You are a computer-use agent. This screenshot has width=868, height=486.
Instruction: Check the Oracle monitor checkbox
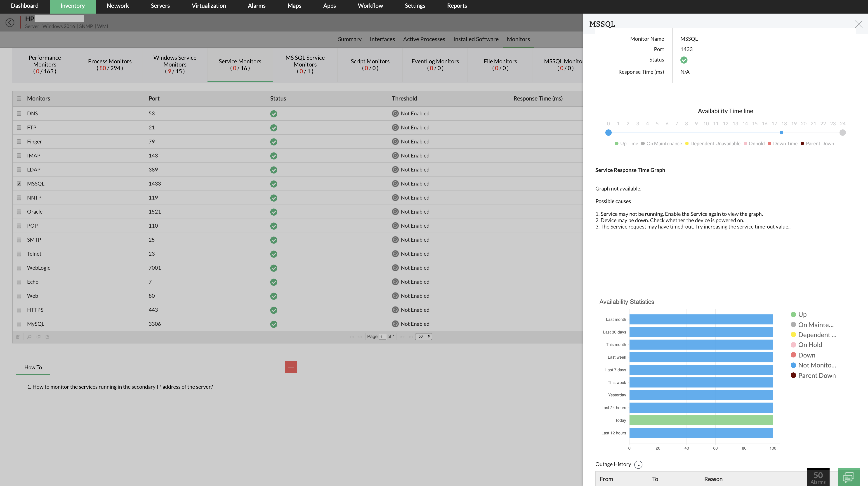click(19, 212)
